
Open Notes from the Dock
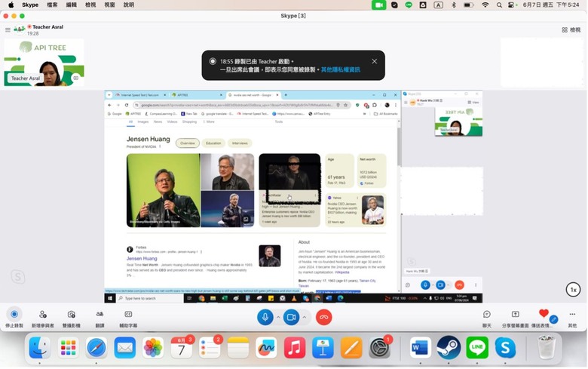(238, 348)
